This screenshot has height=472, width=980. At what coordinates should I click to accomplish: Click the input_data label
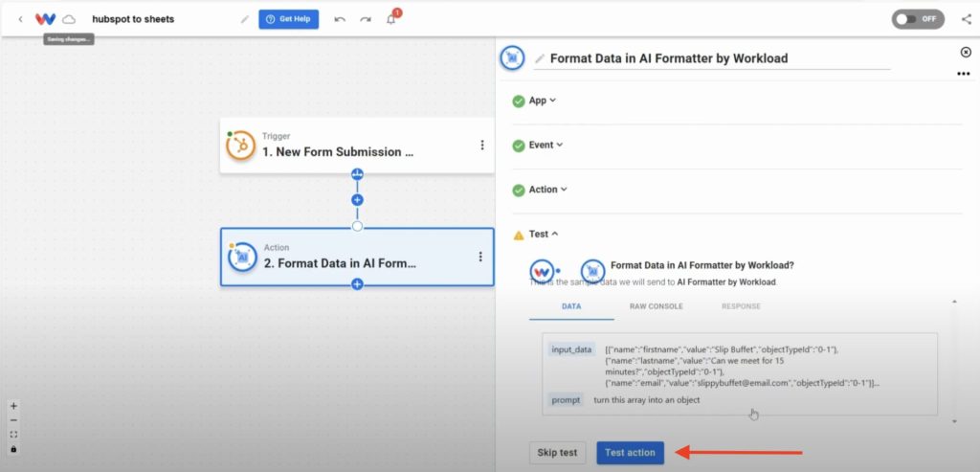pos(571,349)
